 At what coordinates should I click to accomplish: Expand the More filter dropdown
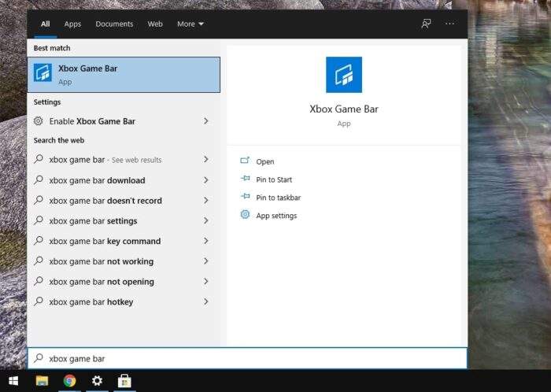(190, 24)
